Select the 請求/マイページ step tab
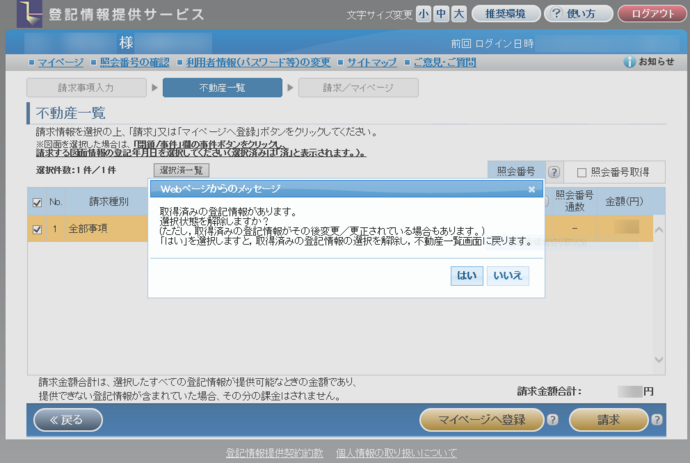690x463 pixels. (x=358, y=88)
